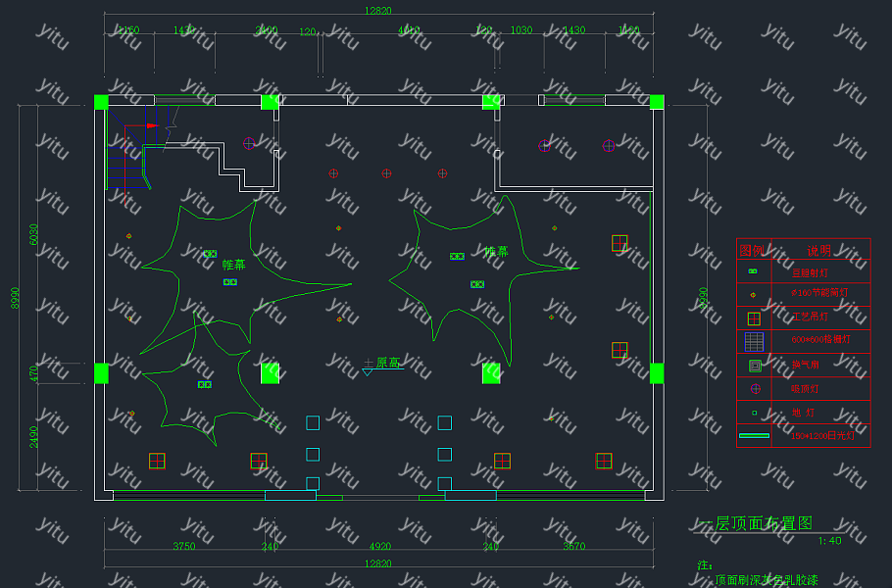
Task: Click the elevation triangle marker under ±原高
Action: coord(368,372)
